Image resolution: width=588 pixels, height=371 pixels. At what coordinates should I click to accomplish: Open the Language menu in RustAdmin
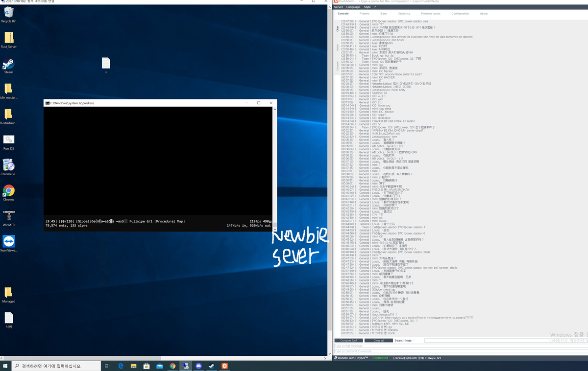tap(353, 7)
